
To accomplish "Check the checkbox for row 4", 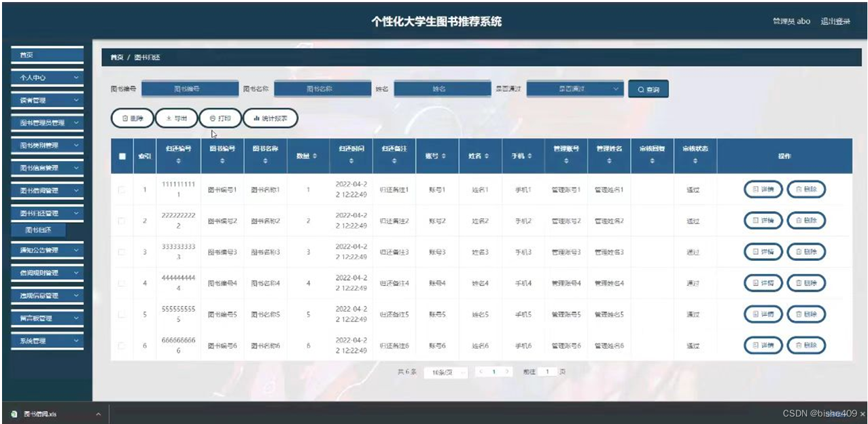I will coord(122,283).
